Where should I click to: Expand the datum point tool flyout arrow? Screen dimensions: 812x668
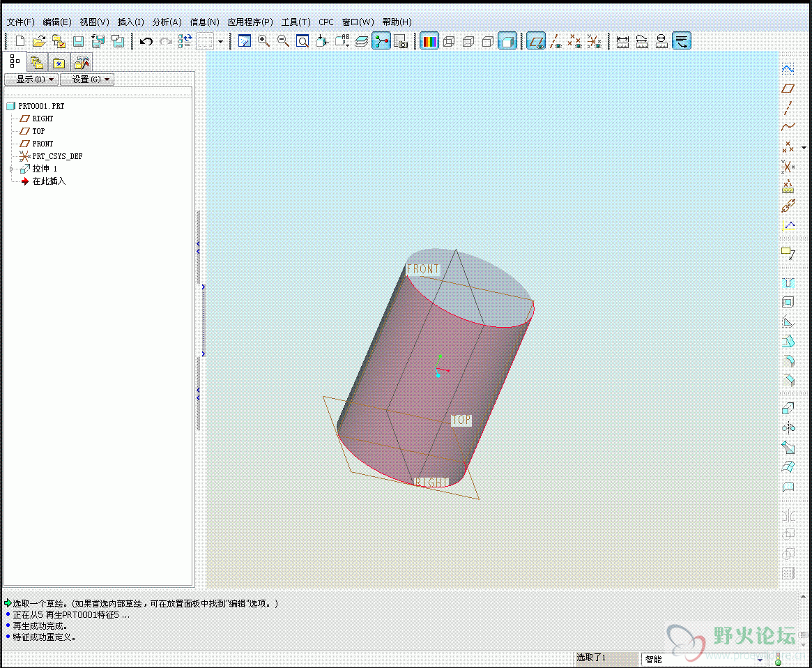tap(804, 148)
